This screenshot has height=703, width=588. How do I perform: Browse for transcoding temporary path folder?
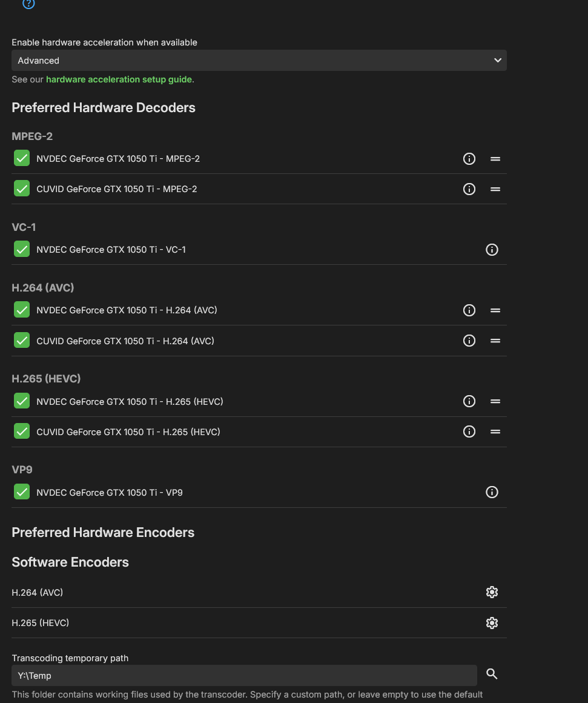tap(492, 674)
